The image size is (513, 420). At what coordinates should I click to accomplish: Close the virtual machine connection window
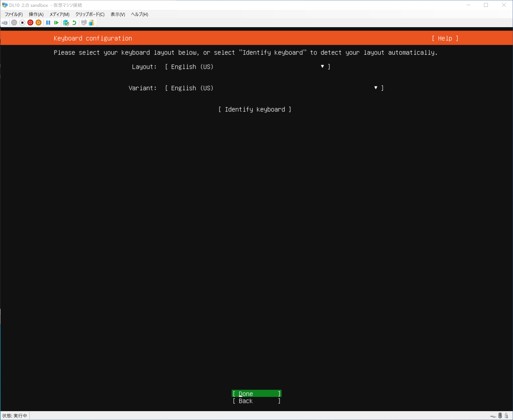pyautogui.click(x=504, y=5)
